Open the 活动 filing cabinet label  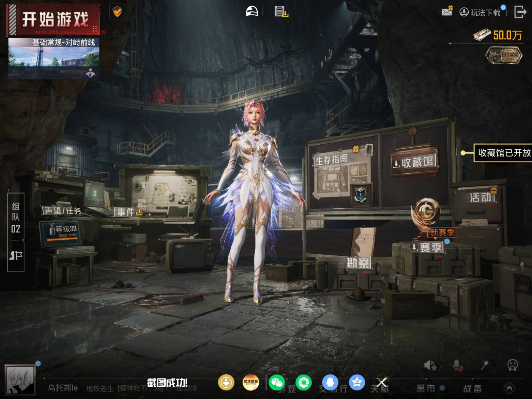click(x=481, y=197)
